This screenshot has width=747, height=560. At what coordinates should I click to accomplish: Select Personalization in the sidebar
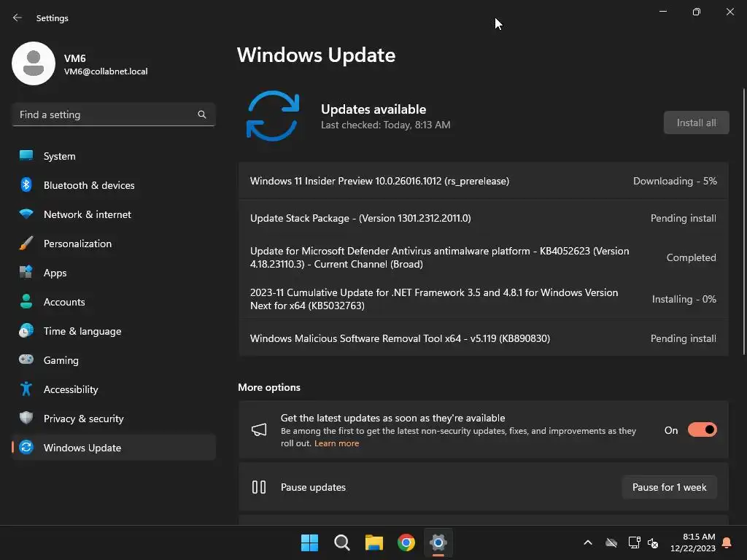click(x=114, y=244)
